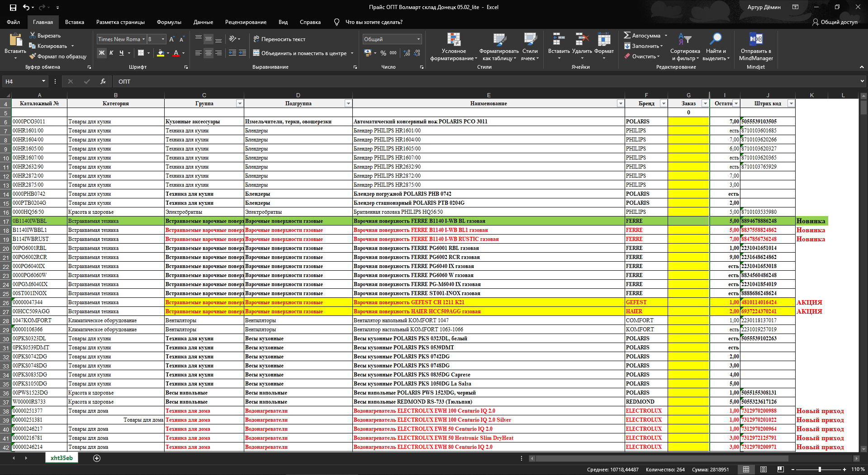Click Format as Table icon
Image resolution: width=868 pixels, height=475 pixels.
pyautogui.click(x=499, y=39)
